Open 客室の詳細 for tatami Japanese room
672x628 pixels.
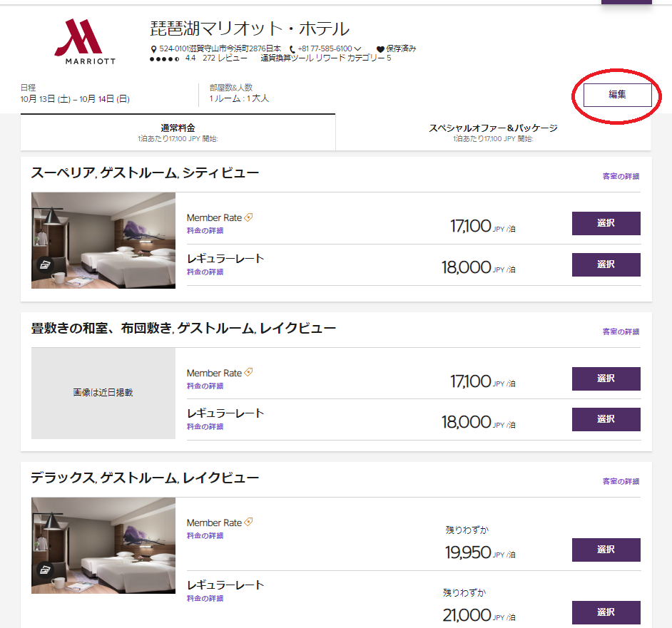621,331
